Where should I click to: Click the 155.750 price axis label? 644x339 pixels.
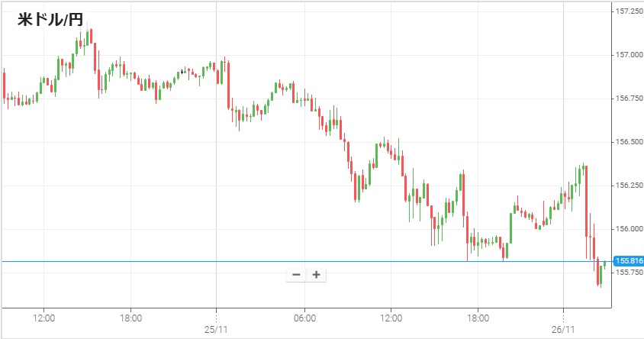tap(628, 273)
